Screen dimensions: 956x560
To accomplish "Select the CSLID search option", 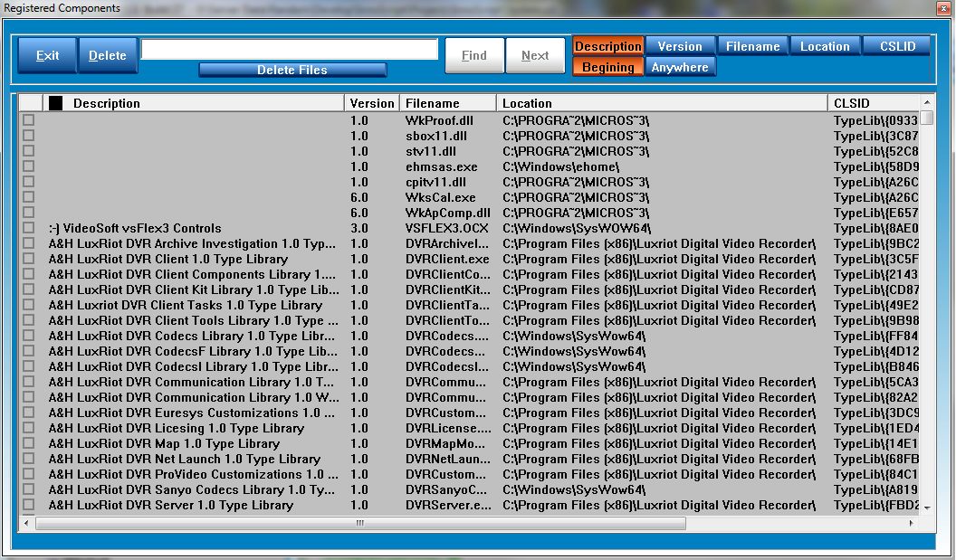I will [896, 46].
